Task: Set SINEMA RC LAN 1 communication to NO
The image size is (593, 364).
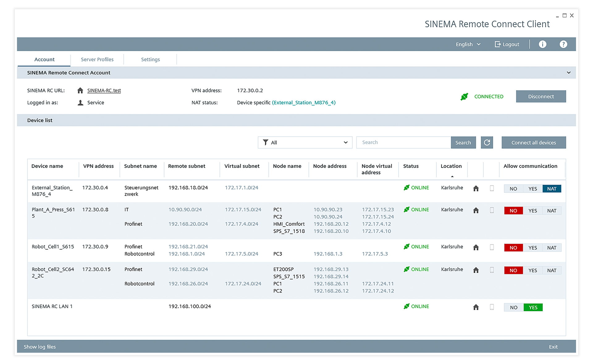Action: point(514,308)
